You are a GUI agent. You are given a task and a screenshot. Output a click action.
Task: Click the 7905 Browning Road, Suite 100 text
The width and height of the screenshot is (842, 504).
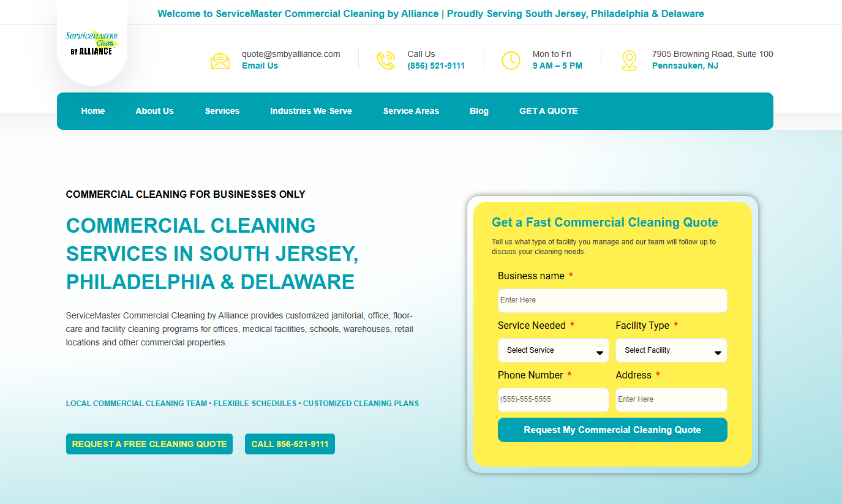[x=712, y=54]
